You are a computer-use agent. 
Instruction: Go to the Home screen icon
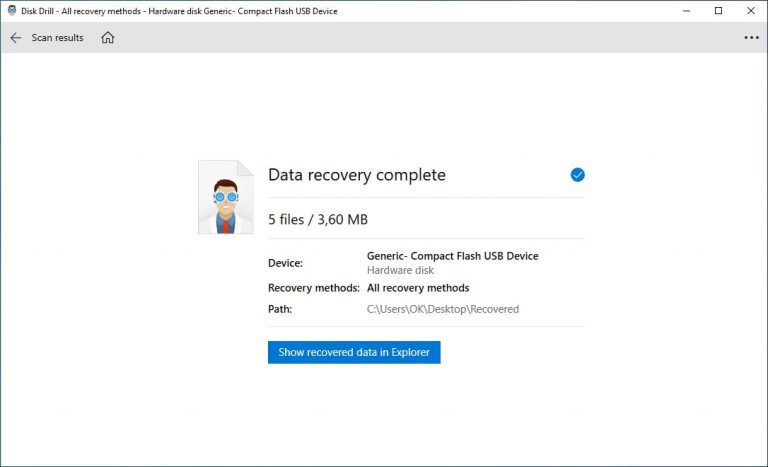pos(108,38)
